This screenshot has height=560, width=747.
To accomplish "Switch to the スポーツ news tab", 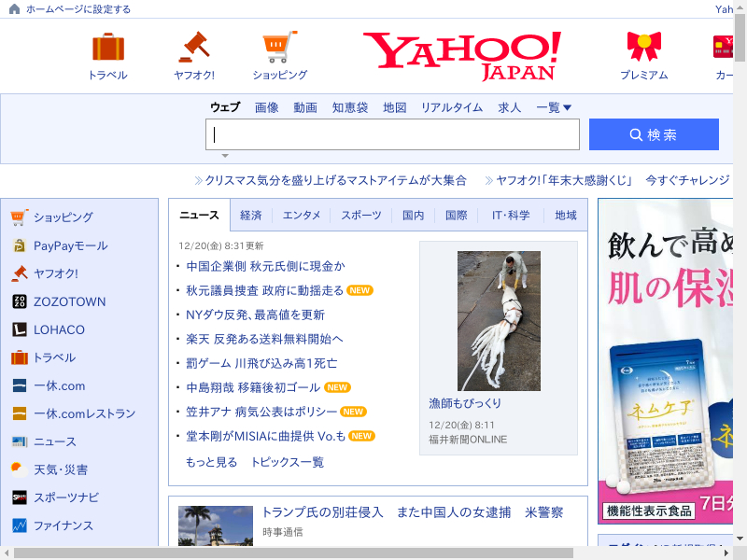I will click(361, 216).
